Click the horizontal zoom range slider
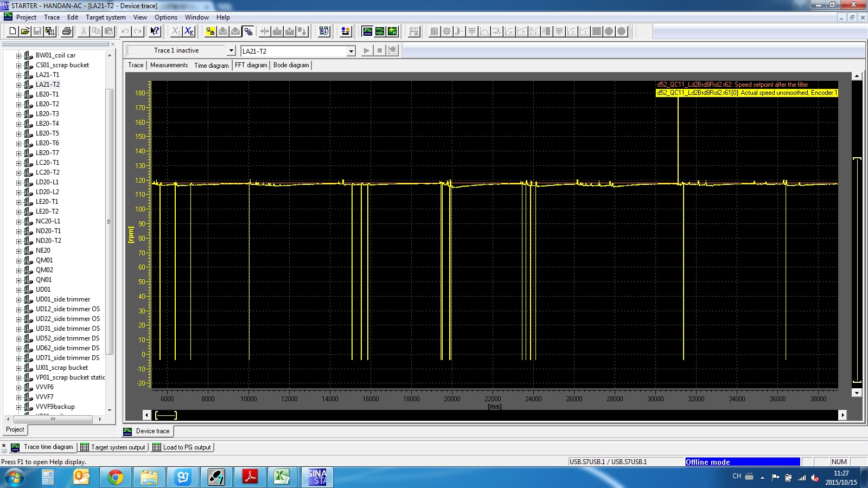The width and height of the screenshot is (868, 488). (166, 415)
